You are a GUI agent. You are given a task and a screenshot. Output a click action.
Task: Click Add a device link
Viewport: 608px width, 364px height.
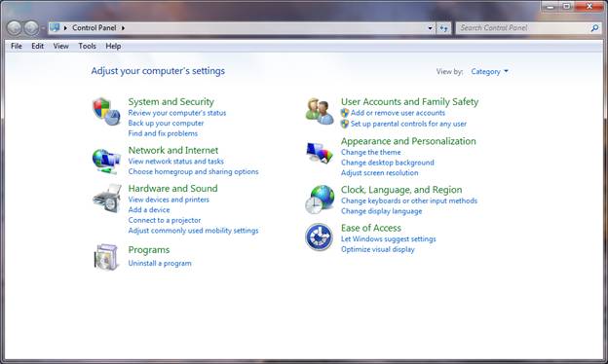[149, 210]
